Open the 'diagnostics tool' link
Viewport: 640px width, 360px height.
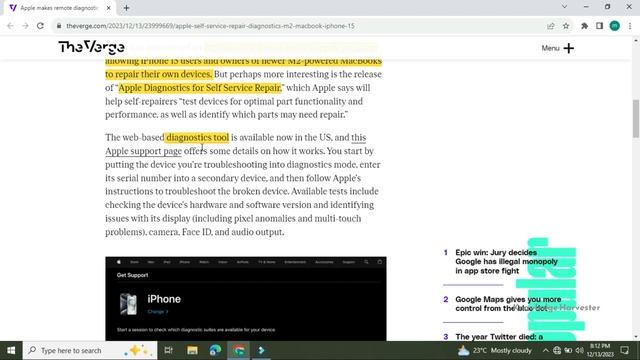(197, 138)
